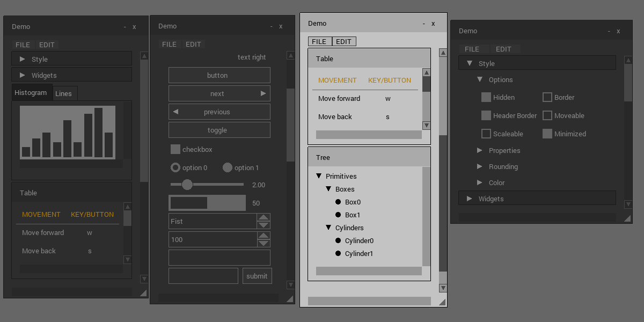This screenshot has width=644, height=322.
Task: Click the text field left of submit
Action: click(203, 276)
